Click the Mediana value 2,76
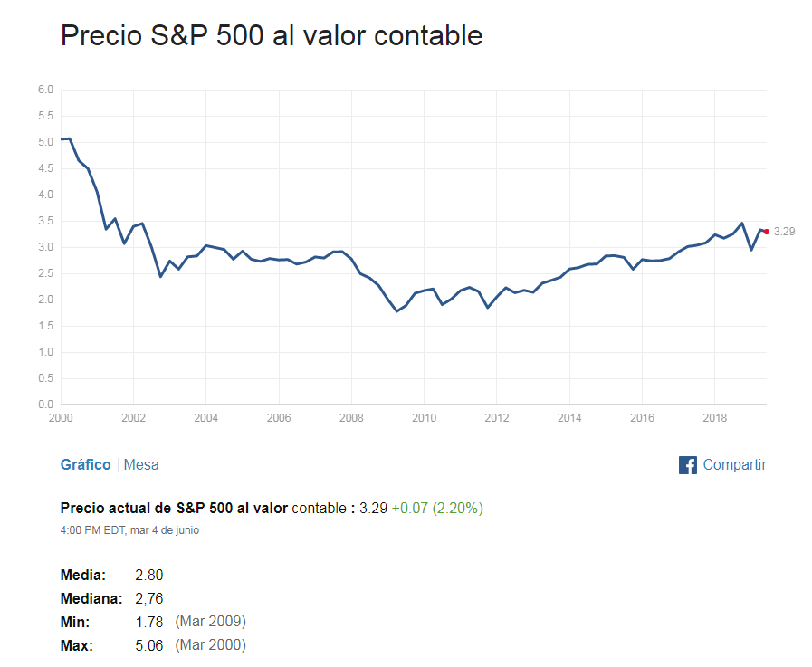 click(x=148, y=598)
